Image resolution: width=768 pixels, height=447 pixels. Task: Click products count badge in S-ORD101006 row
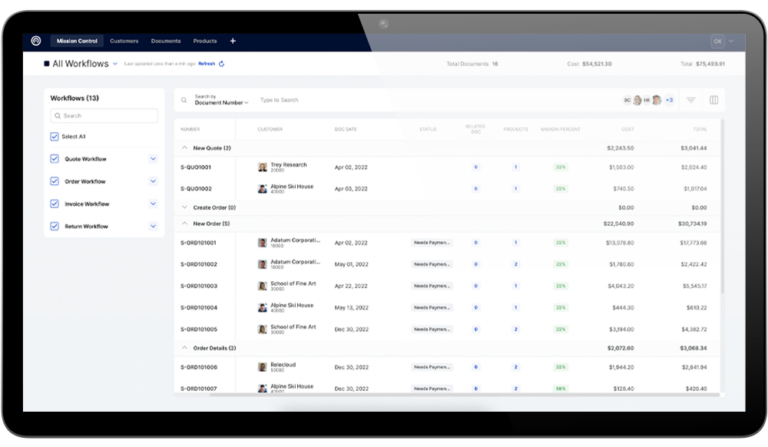click(x=516, y=367)
